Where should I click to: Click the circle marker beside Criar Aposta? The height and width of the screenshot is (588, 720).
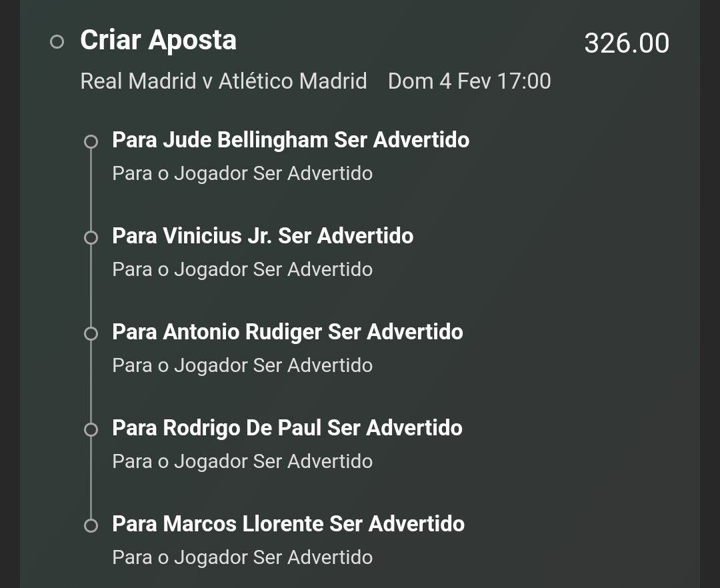pyautogui.click(x=57, y=42)
